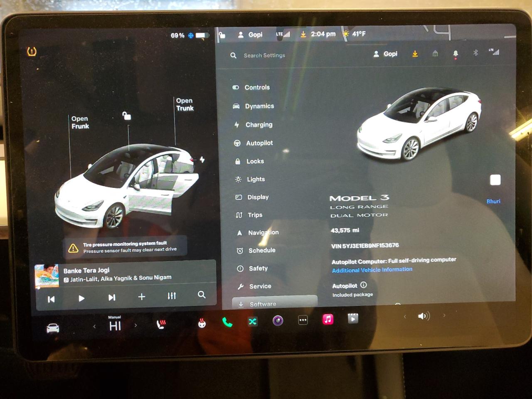Open the car controls icon in bottom bar
The height and width of the screenshot is (399, 532).
tap(53, 328)
